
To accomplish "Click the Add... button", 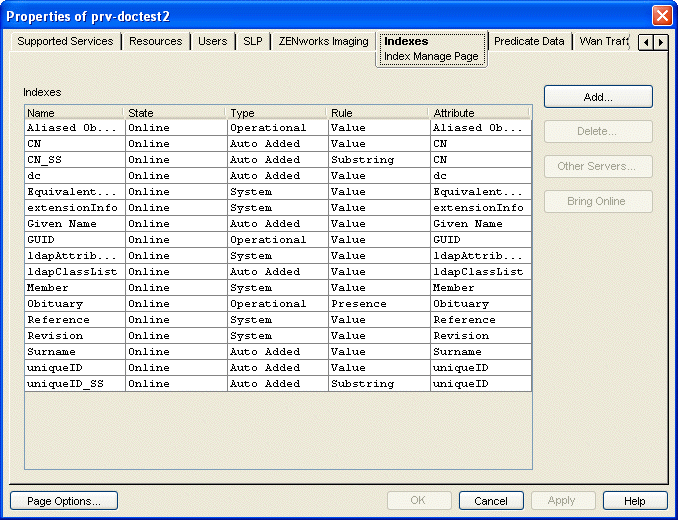I will click(598, 97).
